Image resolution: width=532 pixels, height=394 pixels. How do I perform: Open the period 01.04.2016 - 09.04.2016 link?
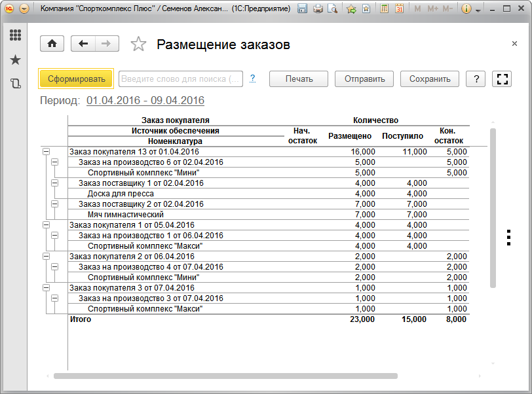(145, 100)
